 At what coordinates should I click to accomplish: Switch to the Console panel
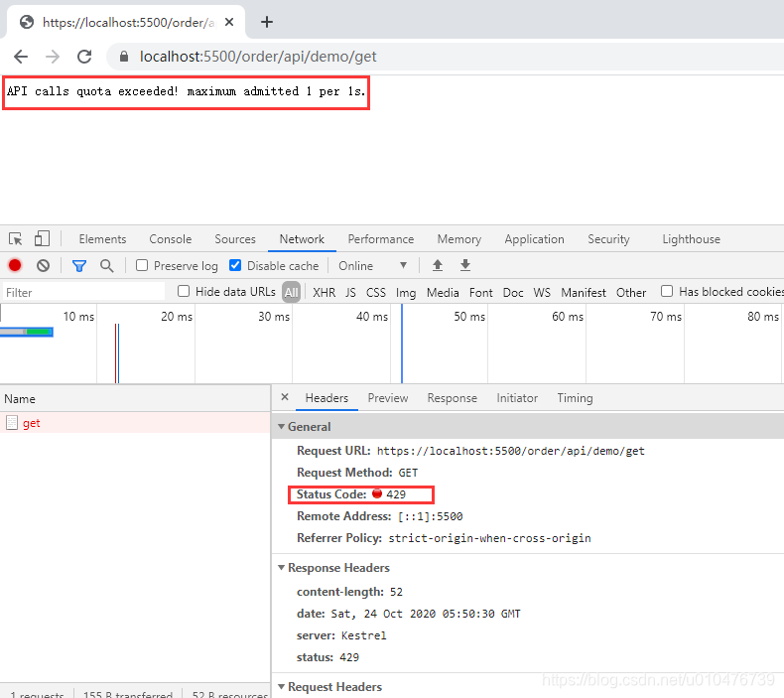click(171, 239)
